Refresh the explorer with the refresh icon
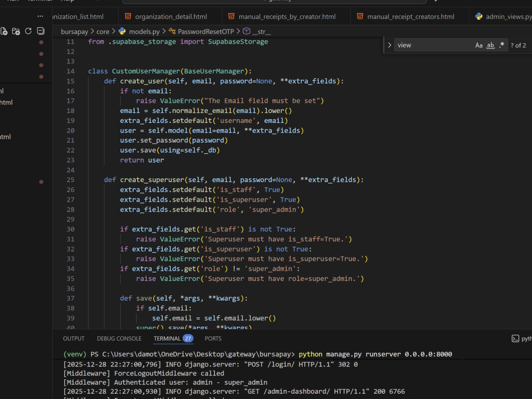 click(29, 31)
